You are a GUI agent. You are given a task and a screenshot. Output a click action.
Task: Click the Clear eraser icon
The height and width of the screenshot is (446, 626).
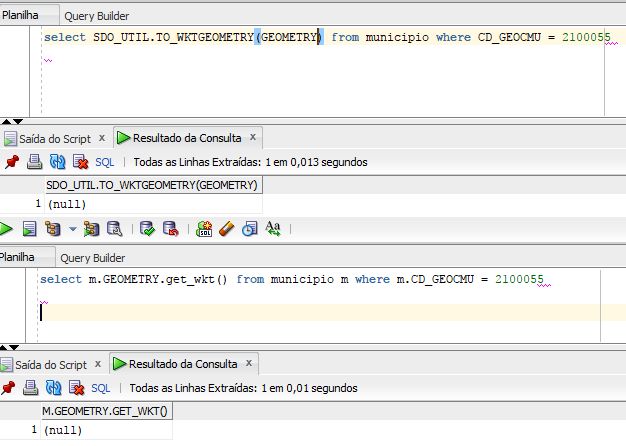(226, 229)
